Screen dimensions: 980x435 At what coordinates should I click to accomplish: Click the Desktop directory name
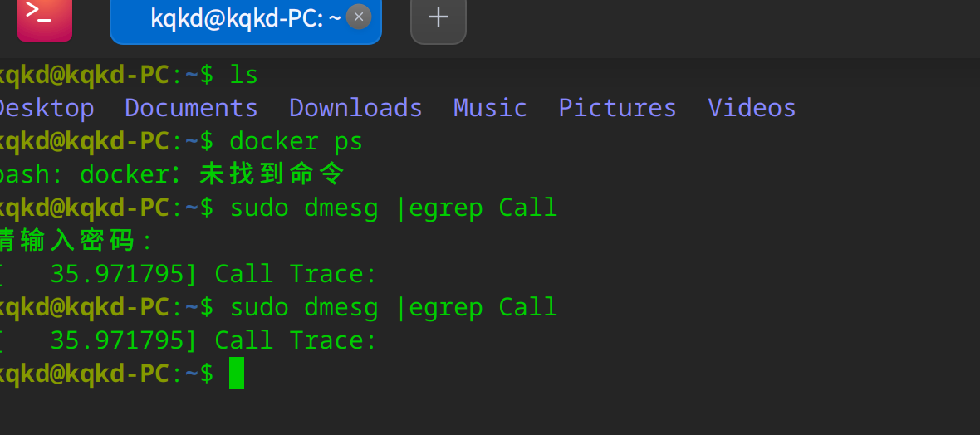point(46,108)
